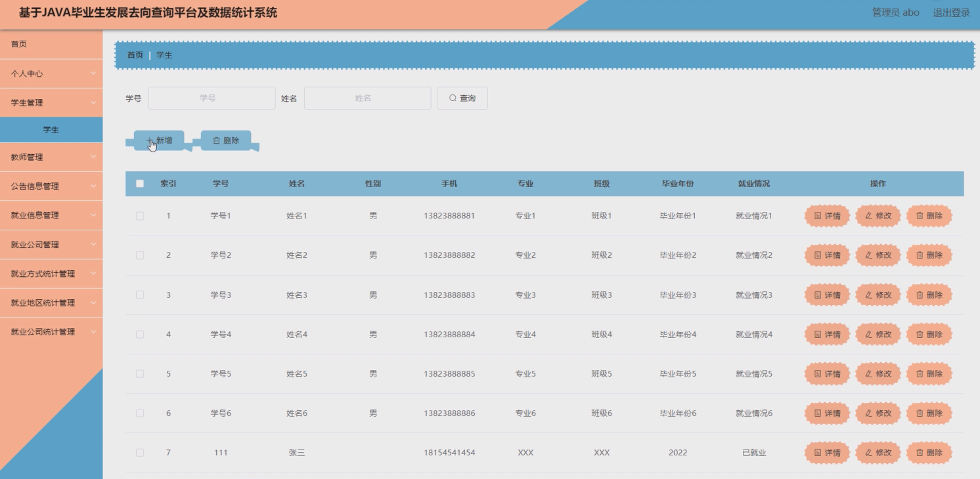
Task: Click the trash icon on the top 删除 button
Action: (x=217, y=140)
